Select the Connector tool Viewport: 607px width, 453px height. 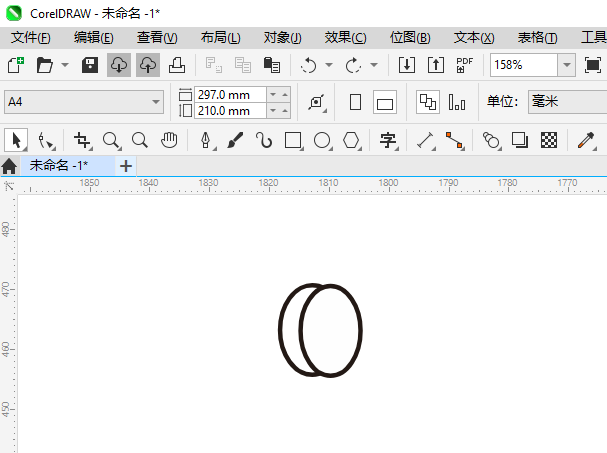[x=454, y=140]
